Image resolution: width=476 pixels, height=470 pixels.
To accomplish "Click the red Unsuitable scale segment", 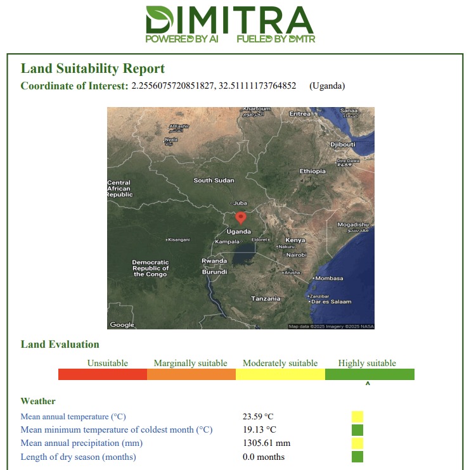I will pos(103,374).
